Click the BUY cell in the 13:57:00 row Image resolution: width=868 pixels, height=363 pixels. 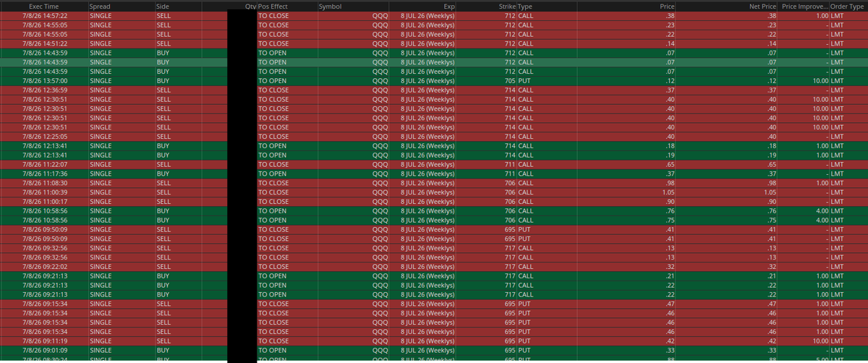163,81
